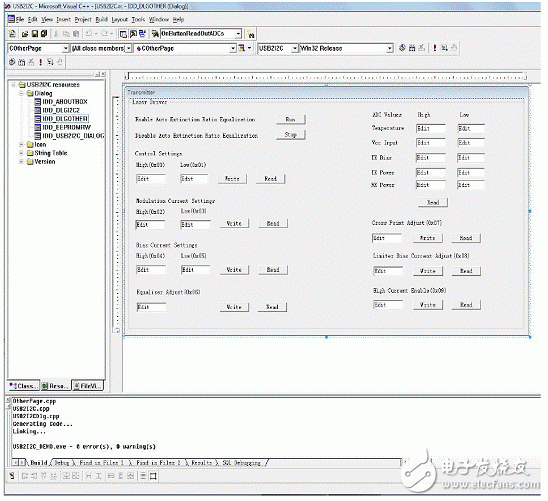Click the Run button for Enable Auto Extinction Ratio
548x501 pixels.
pyautogui.click(x=291, y=119)
